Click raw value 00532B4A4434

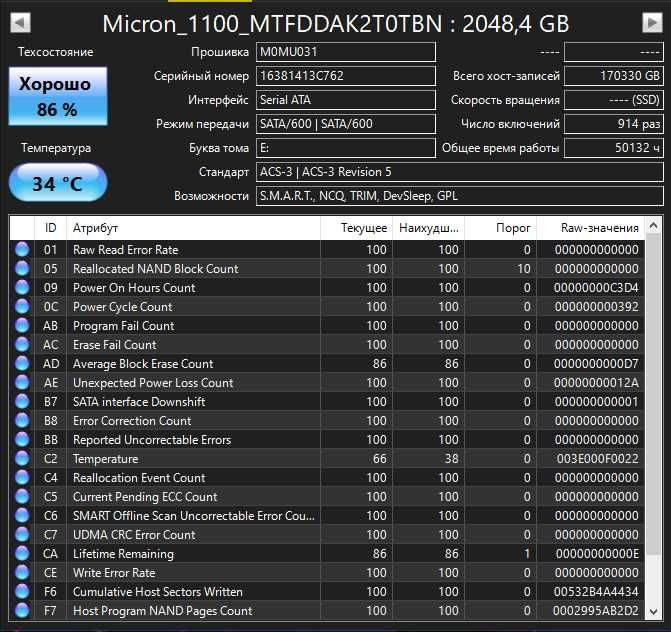pos(596,591)
